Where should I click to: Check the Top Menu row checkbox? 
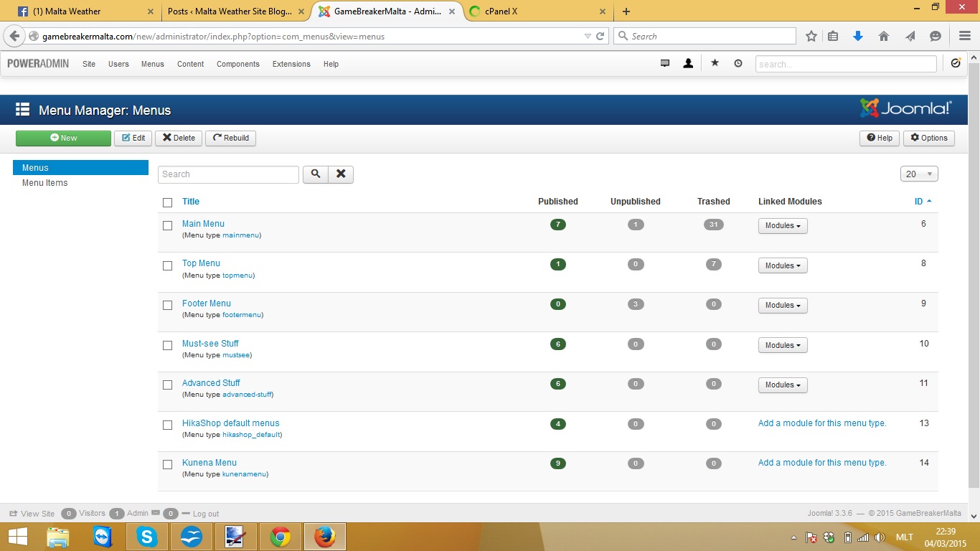[x=168, y=265]
